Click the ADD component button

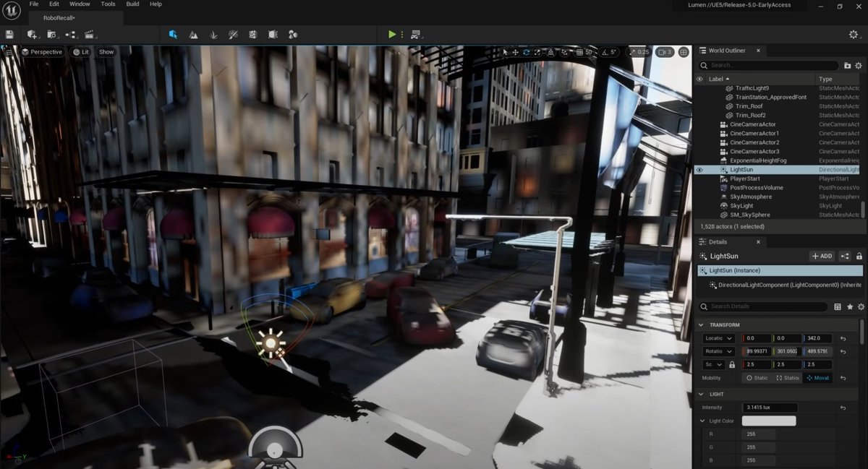pos(822,256)
